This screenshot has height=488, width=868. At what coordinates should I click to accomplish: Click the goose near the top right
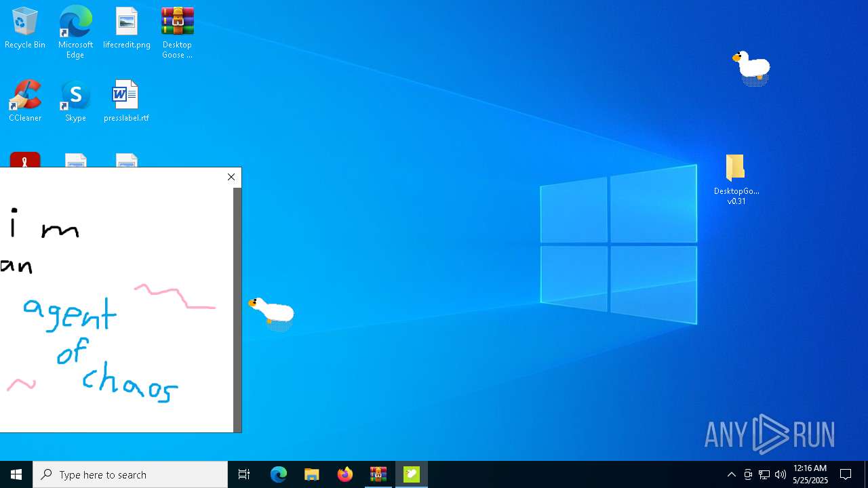pos(751,68)
